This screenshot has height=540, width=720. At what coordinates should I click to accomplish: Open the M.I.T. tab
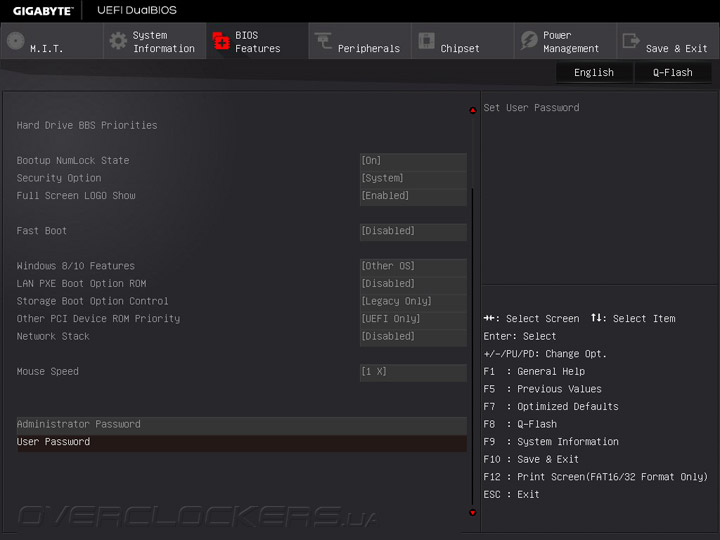click(52, 41)
